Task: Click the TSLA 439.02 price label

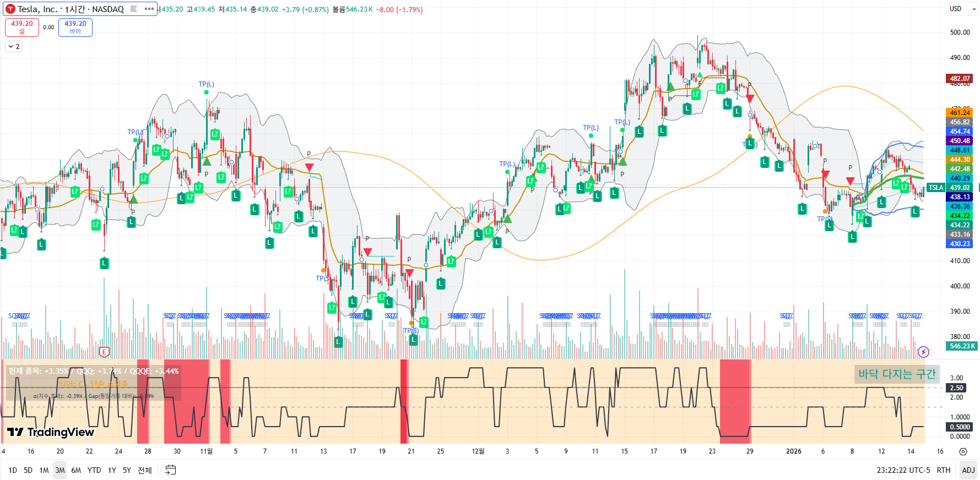Action: point(950,188)
